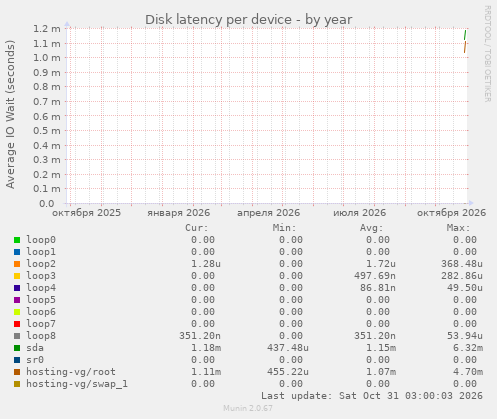Click the sda current value 1.18m
This screenshot has height=419, width=497.
(x=206, y=348)
